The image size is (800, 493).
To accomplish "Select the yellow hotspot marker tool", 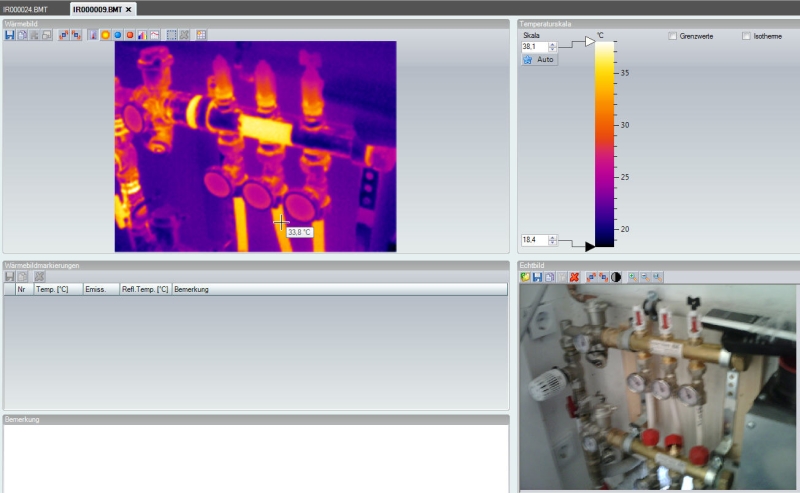I will [105, 35].
